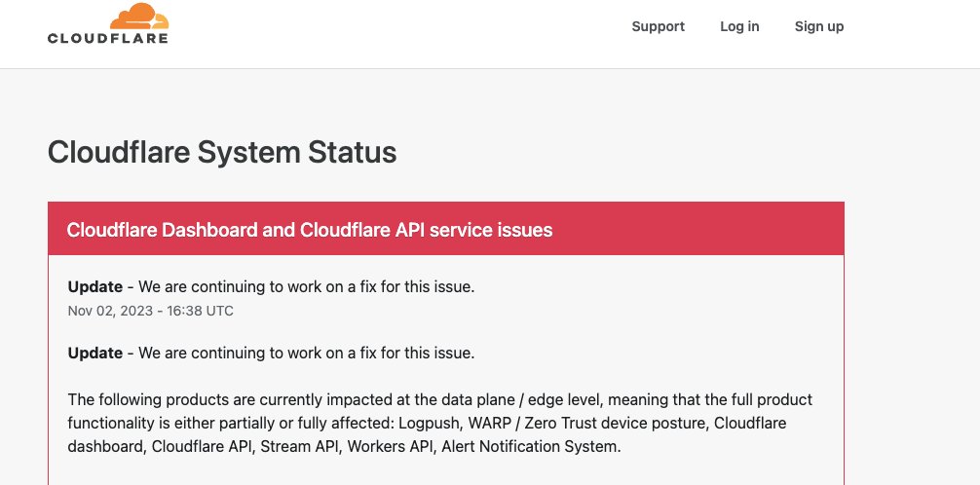Click the second Update label without a timestamp
Image resolution: width=980 pixels, height=485 pixels.
(x=95, y=354)
